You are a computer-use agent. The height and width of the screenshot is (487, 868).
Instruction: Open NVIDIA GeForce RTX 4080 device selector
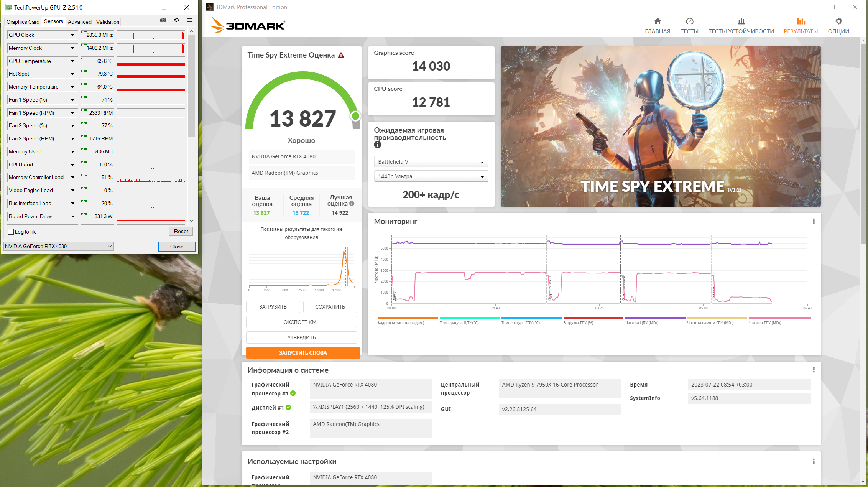tap(58, 246)
